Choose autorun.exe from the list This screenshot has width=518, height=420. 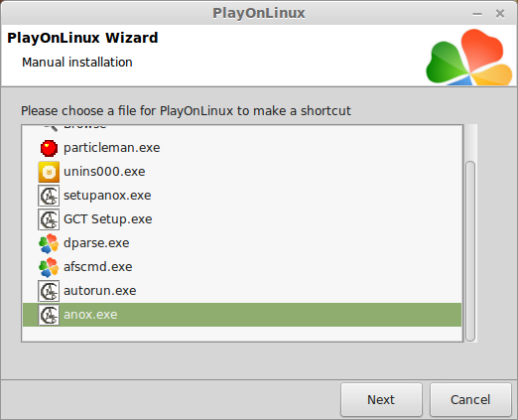tap(242, 291)
